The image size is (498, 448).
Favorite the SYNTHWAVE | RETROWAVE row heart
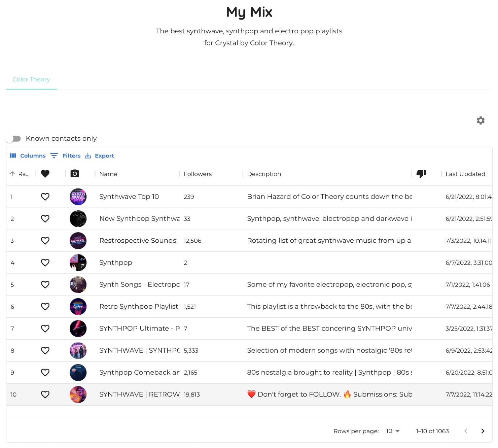[x=45, y=394]
